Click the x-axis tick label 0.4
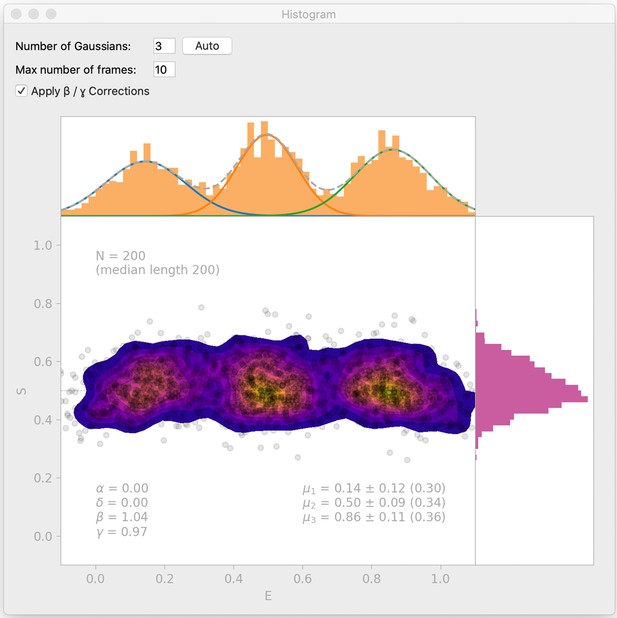617x618 pixels. (x=233, y=579)
